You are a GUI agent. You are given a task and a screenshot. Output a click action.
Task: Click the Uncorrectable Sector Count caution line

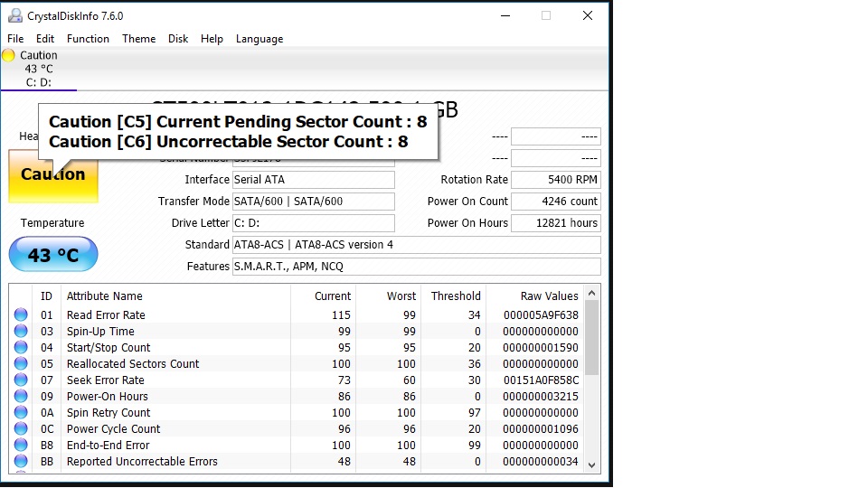tap(229, 142)
